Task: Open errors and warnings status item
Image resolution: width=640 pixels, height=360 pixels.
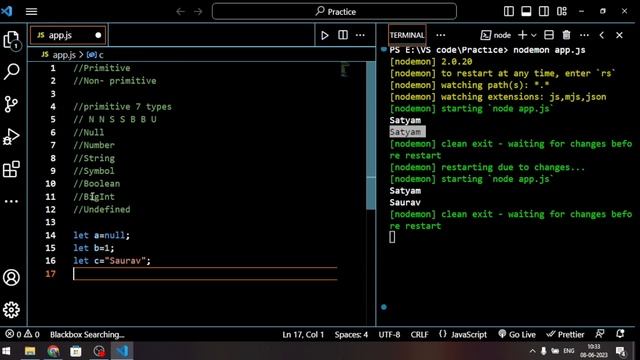Action: 22,334
